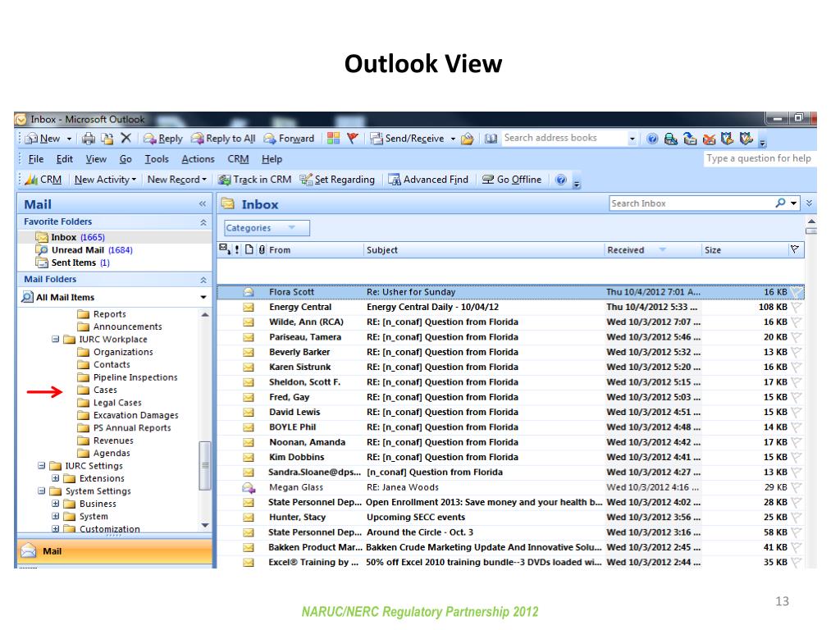Click the blue help icon in the CRM toolbar

coord(561,180)
